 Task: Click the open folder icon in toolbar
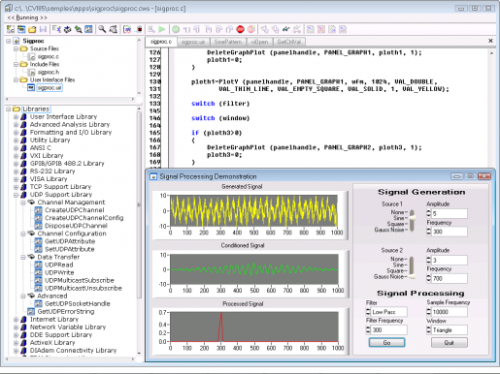point(32,29)
